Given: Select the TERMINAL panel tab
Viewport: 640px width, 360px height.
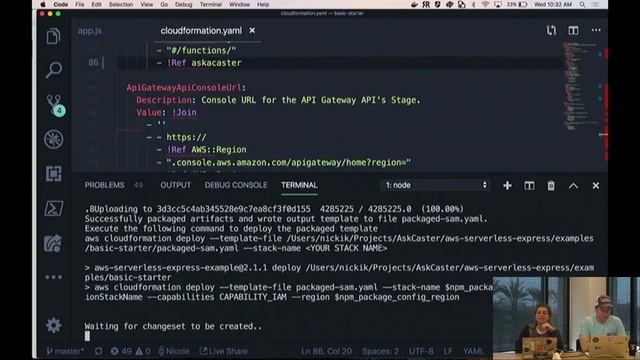Looking at the screenshot, I should (x=299, y=185).
